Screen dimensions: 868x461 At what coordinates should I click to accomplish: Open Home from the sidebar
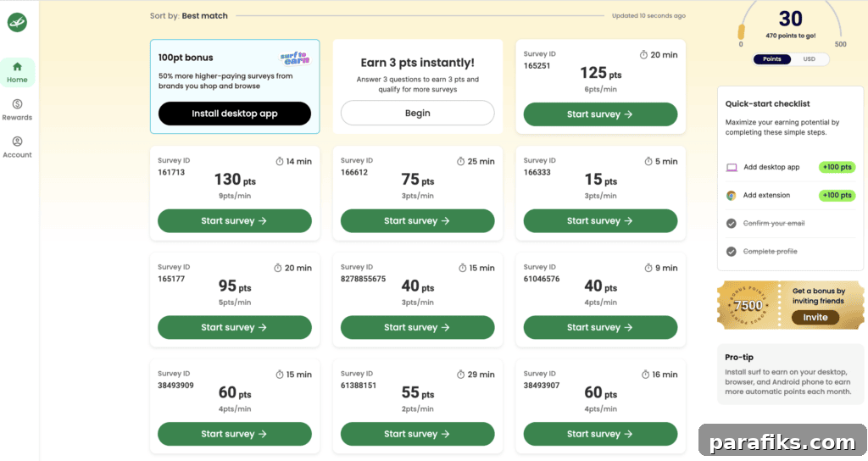17,73
